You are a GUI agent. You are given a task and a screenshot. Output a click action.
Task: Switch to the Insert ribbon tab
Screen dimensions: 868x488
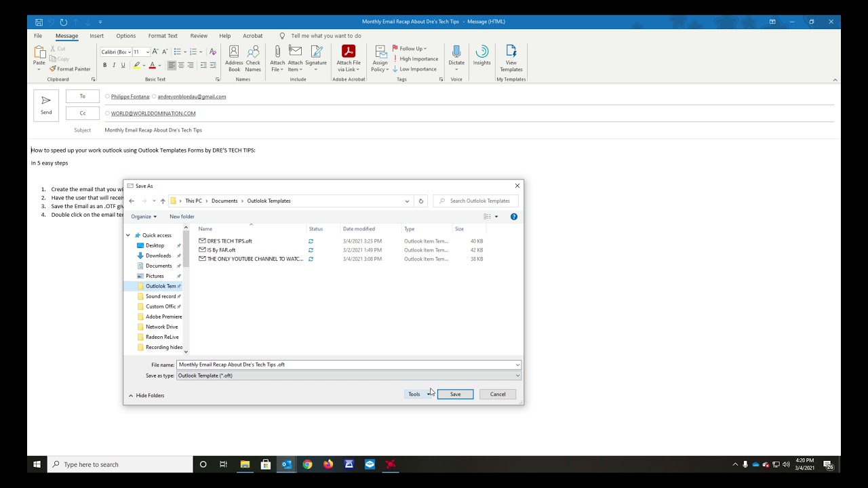[x=97, y=36]
